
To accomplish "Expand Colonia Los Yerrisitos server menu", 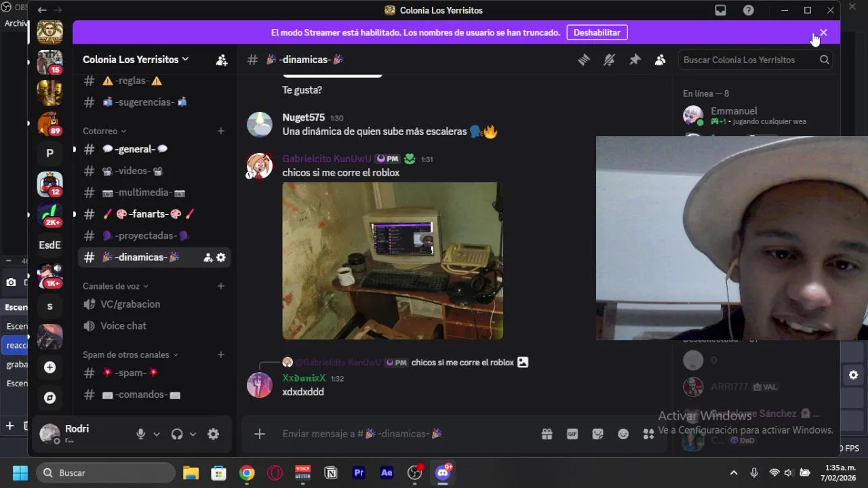I will pyautogui.click(x=136, y=60).
